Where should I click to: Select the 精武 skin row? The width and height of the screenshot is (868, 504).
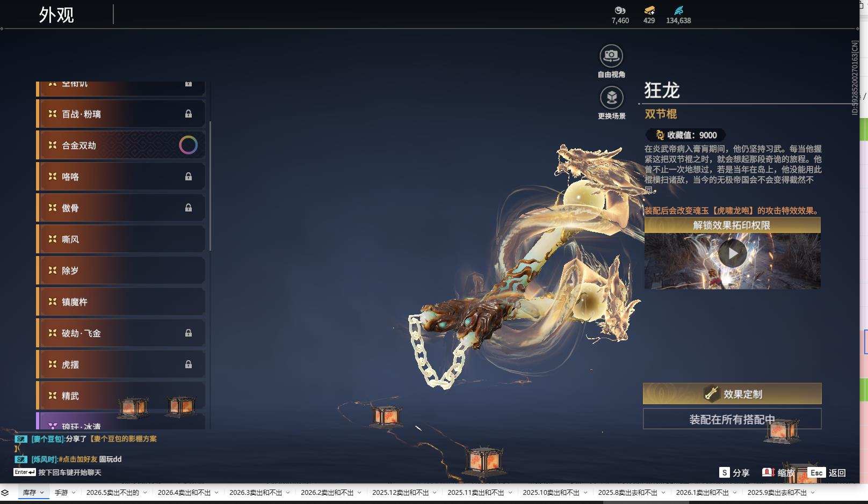pos(121,396)
